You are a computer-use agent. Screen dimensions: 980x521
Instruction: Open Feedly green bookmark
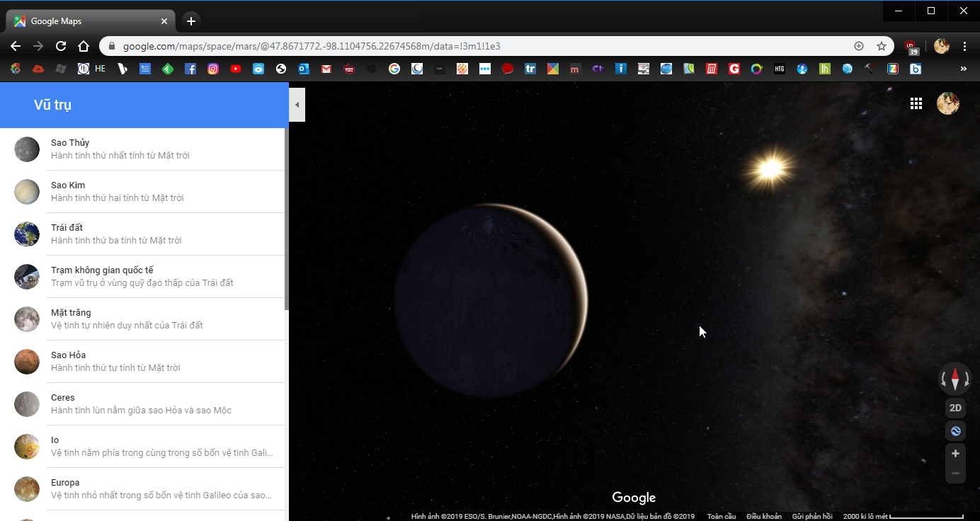tap(168, 69)
